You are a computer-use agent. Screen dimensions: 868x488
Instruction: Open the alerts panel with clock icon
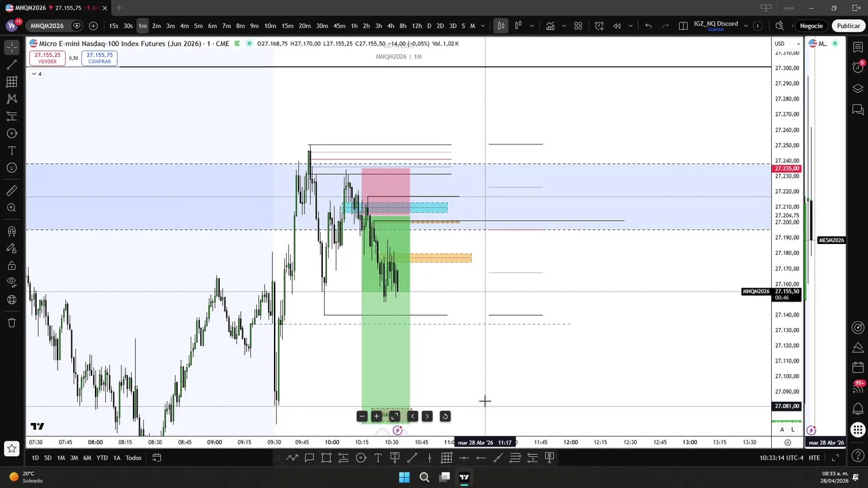(x=858, y=68)
